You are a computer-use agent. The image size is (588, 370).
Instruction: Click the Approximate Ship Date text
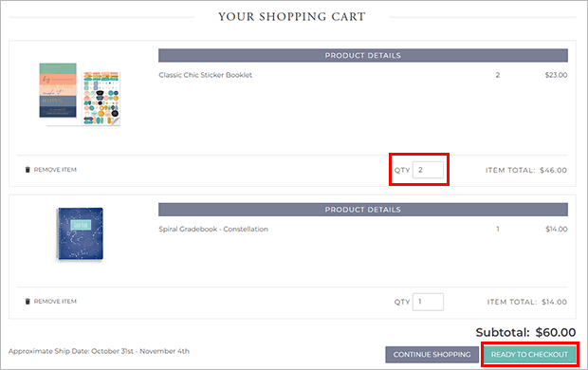99,351
